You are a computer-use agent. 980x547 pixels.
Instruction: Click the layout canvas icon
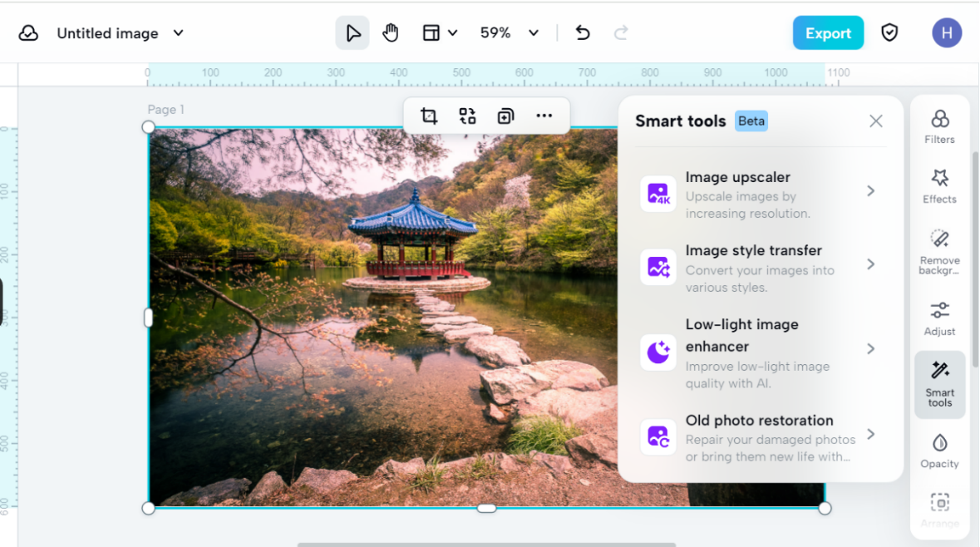tap(431, 32)
